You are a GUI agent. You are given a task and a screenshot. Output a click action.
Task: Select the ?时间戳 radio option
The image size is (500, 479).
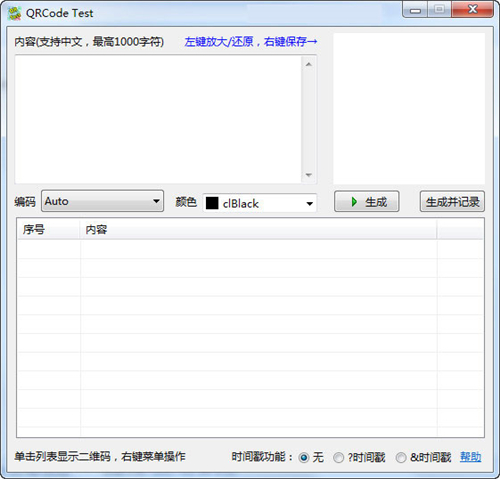click(x=338, y=457)
